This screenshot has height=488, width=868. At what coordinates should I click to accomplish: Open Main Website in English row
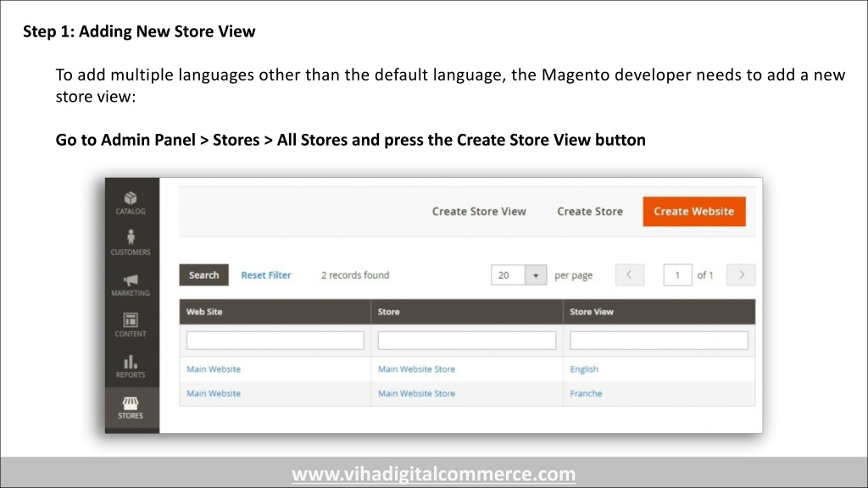(x=214, y=369)
